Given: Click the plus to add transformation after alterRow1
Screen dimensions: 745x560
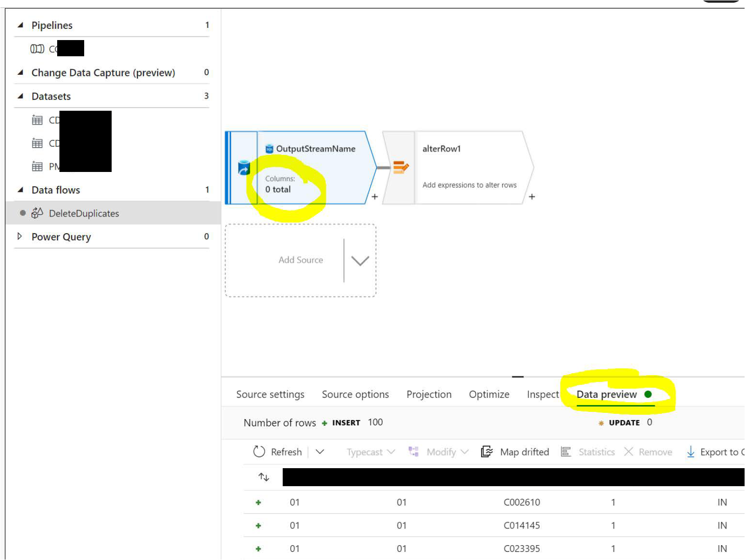Looking at the screenshot, I should [532, 197].
